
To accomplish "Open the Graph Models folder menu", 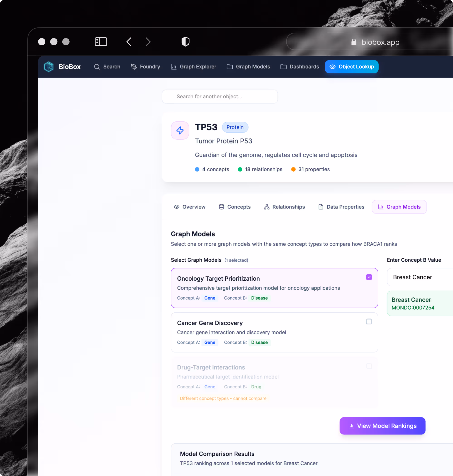I will pos(248,67).
